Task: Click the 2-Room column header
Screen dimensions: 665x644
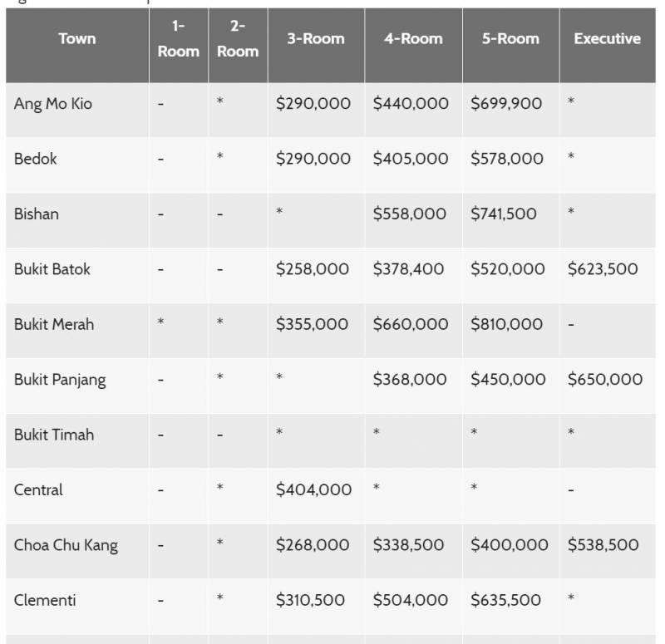Action: click(x=238, y=39)
